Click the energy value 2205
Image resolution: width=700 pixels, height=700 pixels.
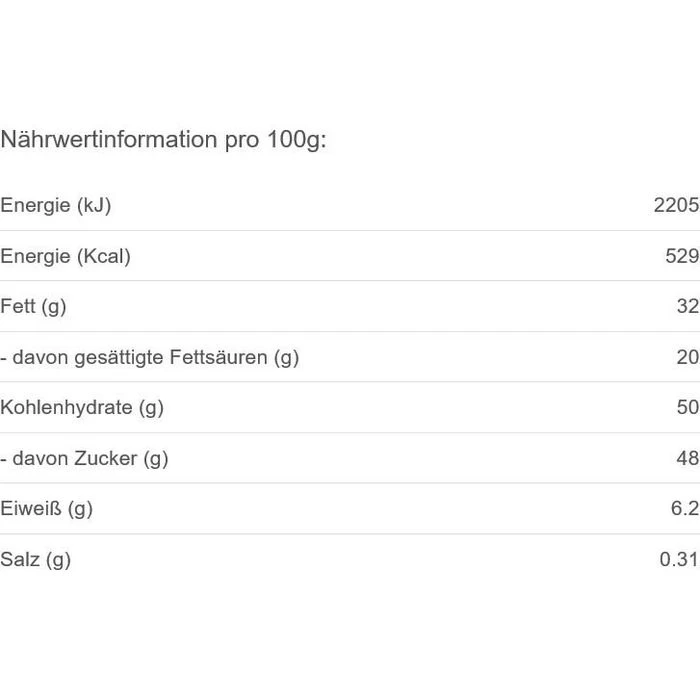676,206
